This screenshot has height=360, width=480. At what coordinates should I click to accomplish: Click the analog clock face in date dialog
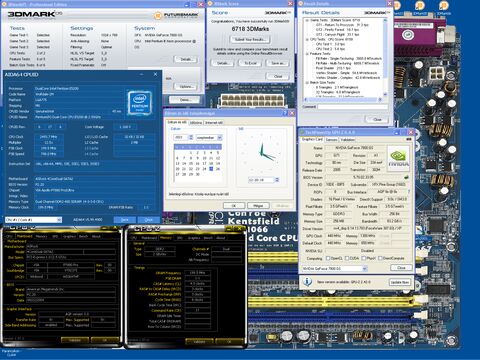tap(262, 152)
